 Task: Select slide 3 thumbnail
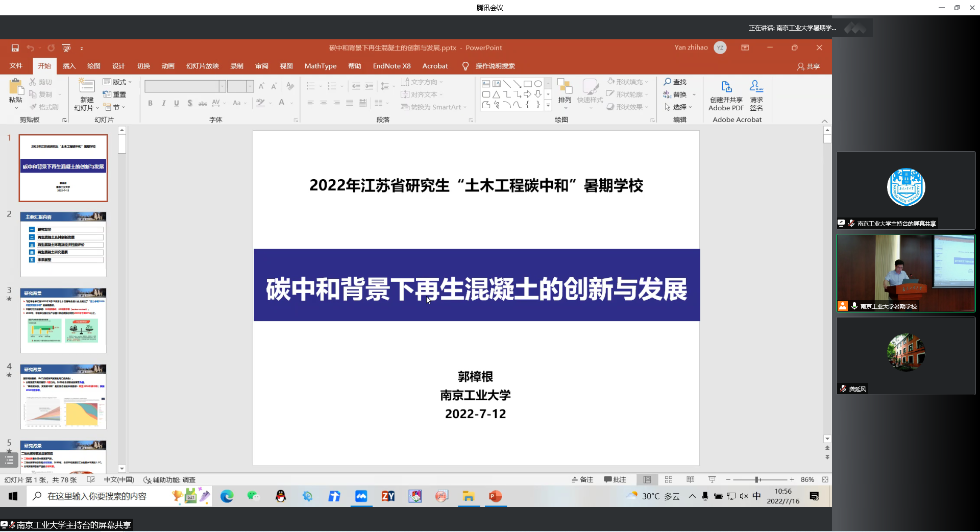tap(63, 320)
